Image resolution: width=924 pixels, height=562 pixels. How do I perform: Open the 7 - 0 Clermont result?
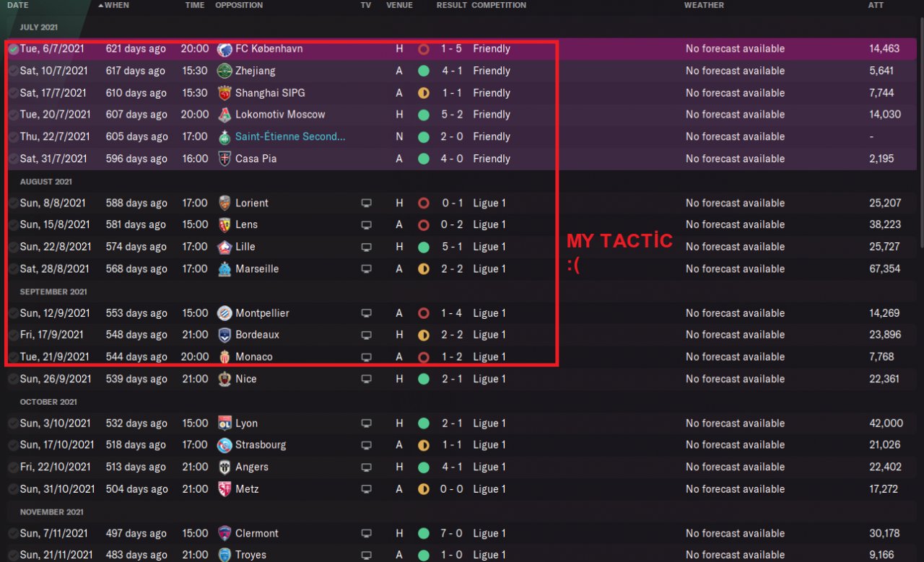(452, 534)
